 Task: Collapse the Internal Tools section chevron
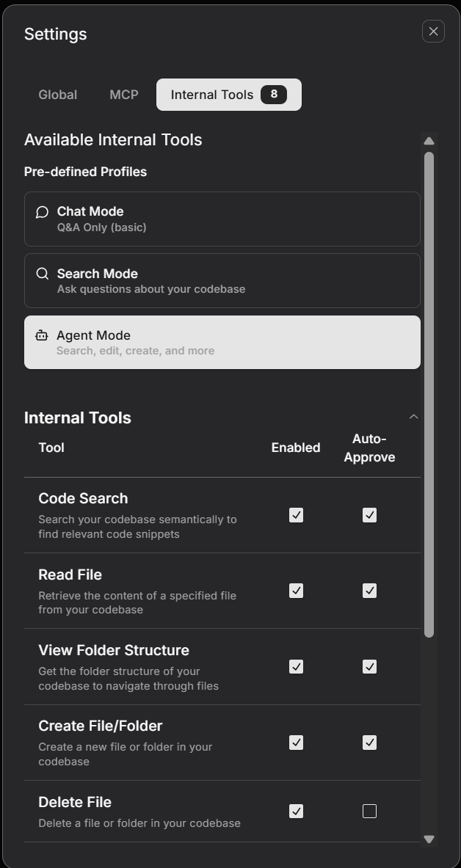413,417
